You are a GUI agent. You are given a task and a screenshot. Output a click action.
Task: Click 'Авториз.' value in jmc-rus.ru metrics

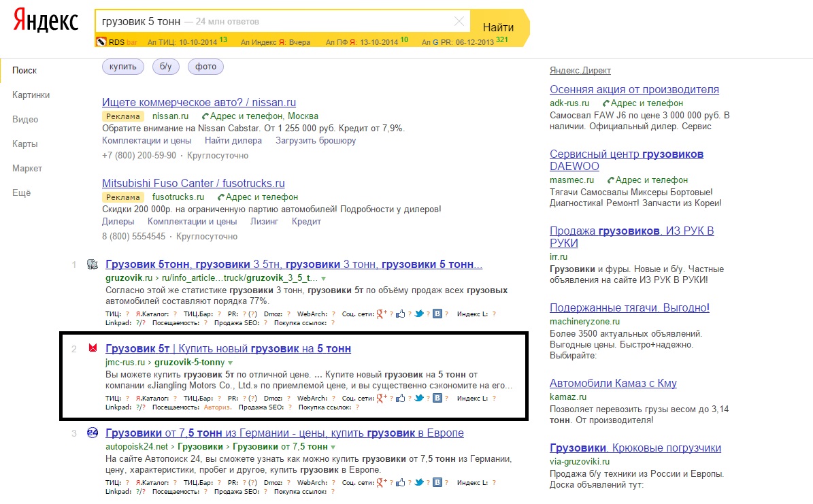(x=217, y=407)
